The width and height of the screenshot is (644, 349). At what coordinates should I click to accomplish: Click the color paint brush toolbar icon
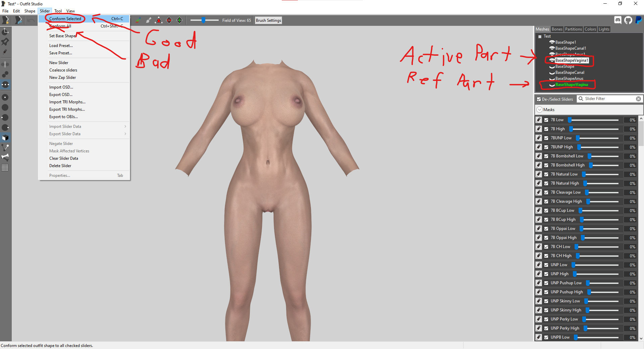138,20
